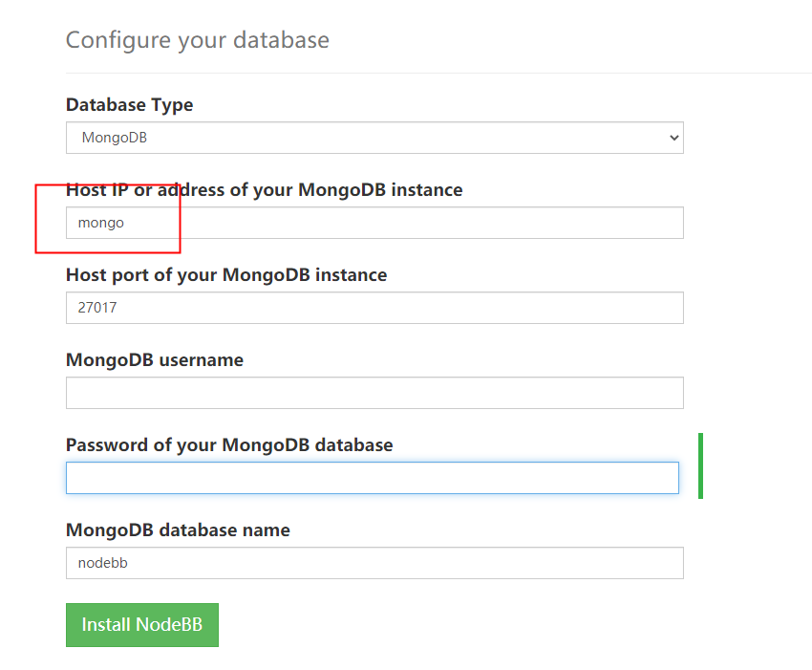Click the "mongo" text in host field
The width and height of the screenshot is (812, 670).
pyautogui.click(x=101, y=223)
